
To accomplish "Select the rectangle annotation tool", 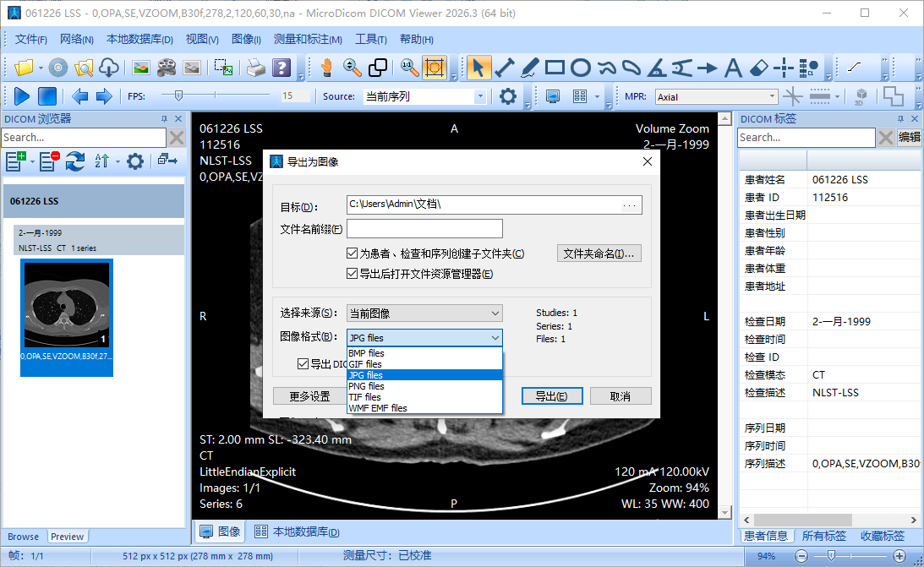I will (555, 68).
